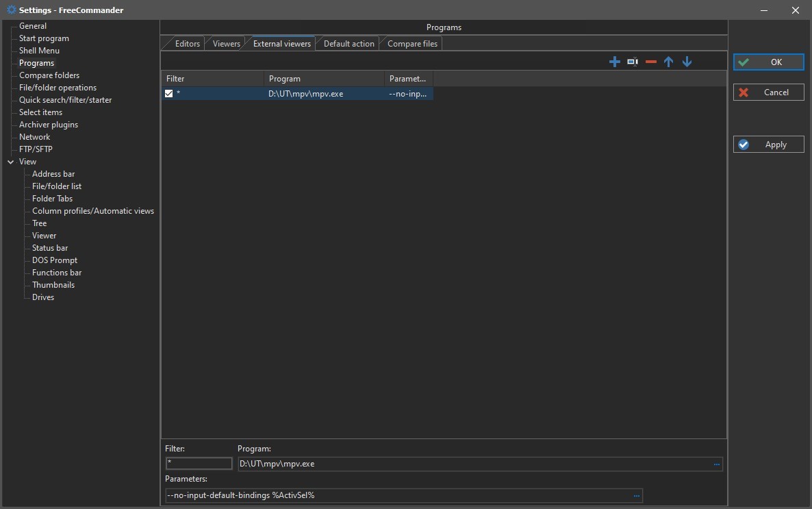Open Archiver plugins settings
The image size is (812, 509).
coord(49,125)
